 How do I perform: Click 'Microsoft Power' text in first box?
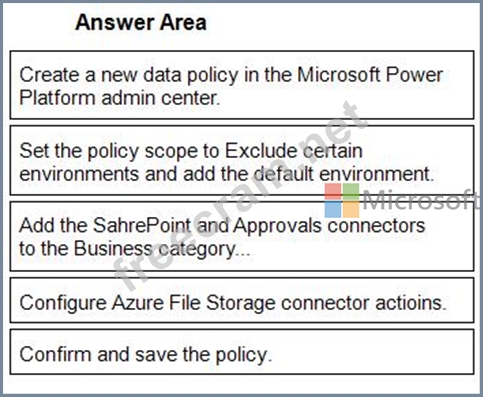point(370,74)
